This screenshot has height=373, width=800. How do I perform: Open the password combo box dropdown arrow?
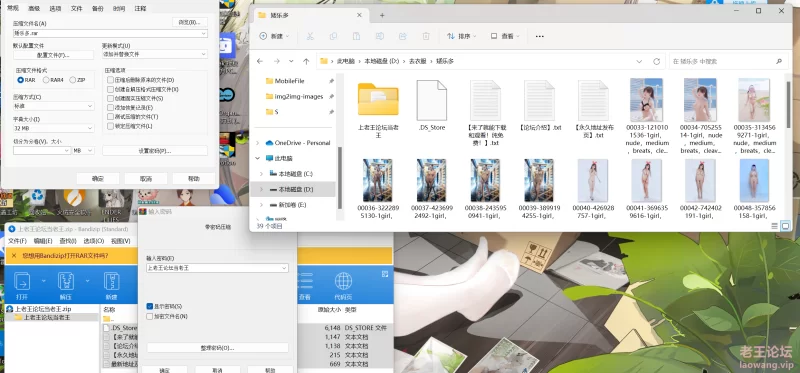pos(284,268)
